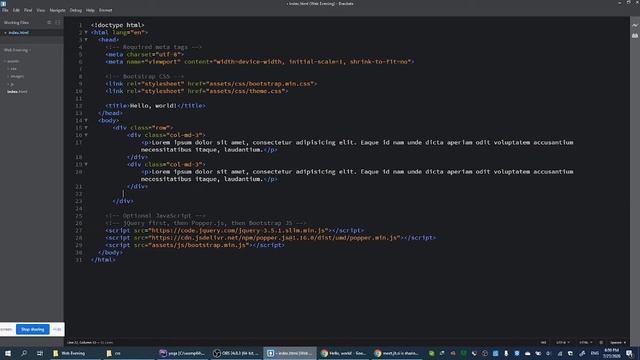Open the Spaces indentation setting
The width and height of the screenshot is (640, 360).
(618, 342)
